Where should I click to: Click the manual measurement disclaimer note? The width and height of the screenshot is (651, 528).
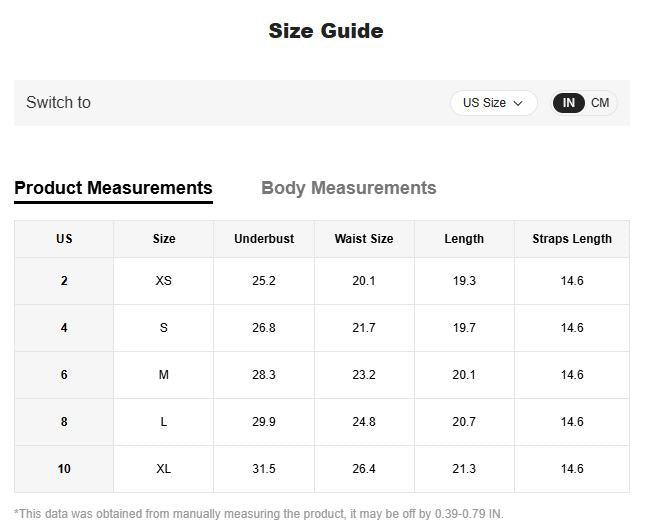(259, 514)
